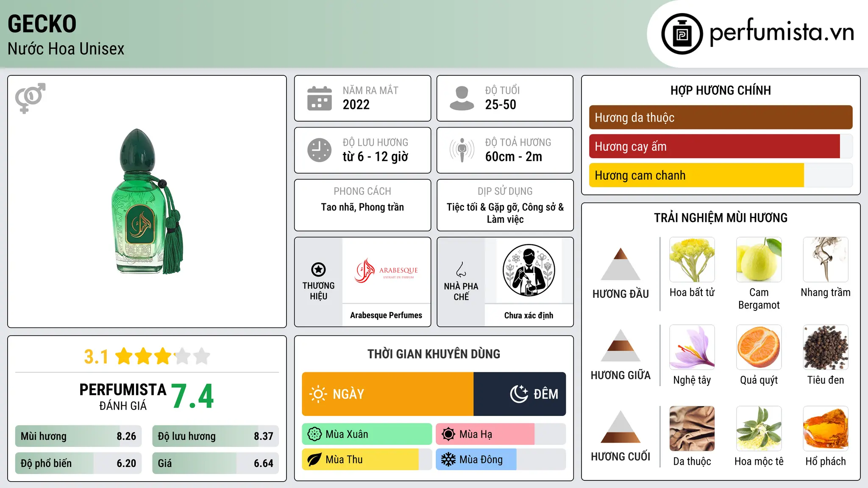The image size is (868, 488).
Task: Click the pink Mùa Hạ season bar
Action: click(x=485, y=434)
